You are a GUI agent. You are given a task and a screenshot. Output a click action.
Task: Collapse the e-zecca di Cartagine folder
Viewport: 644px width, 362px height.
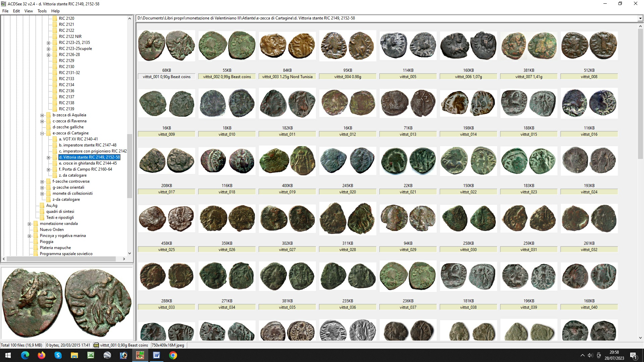42,133
